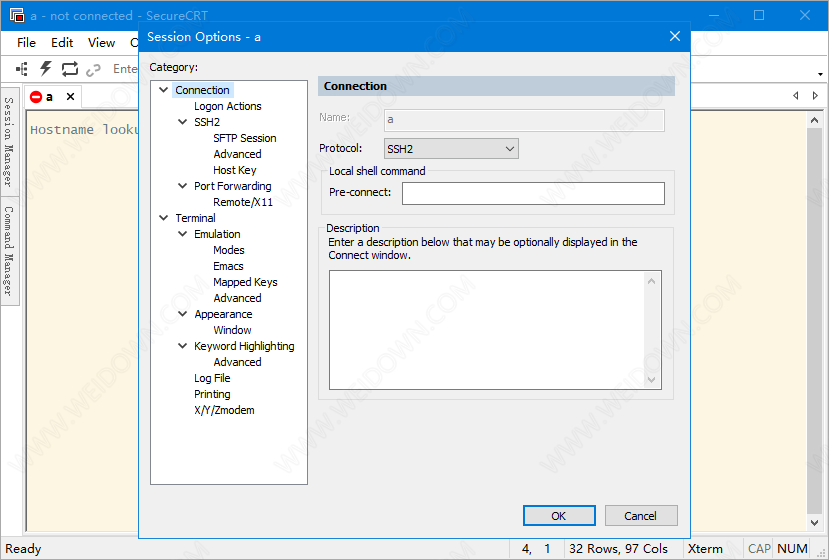
Task: Select Modes in category tree
Action: coord(229,250)
